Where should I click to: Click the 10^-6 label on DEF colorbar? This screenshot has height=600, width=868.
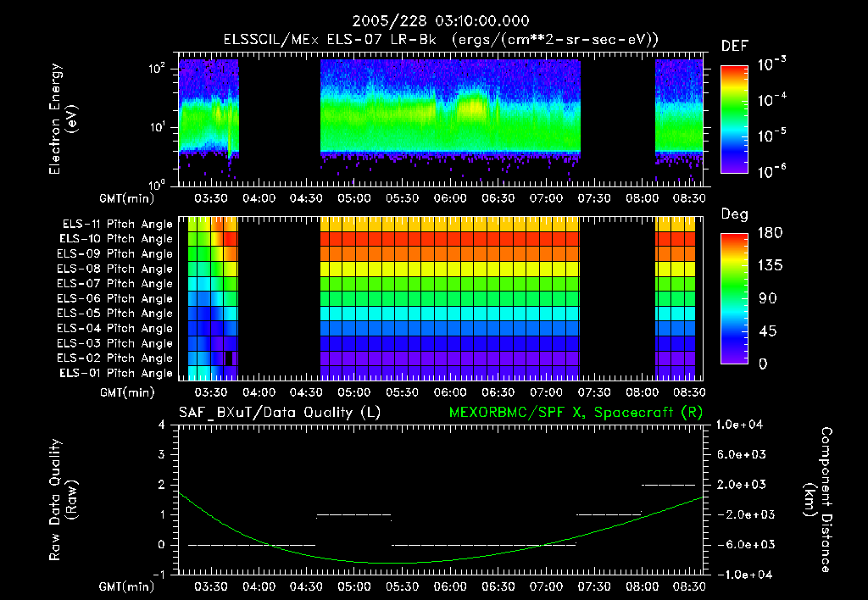(771, 171)
